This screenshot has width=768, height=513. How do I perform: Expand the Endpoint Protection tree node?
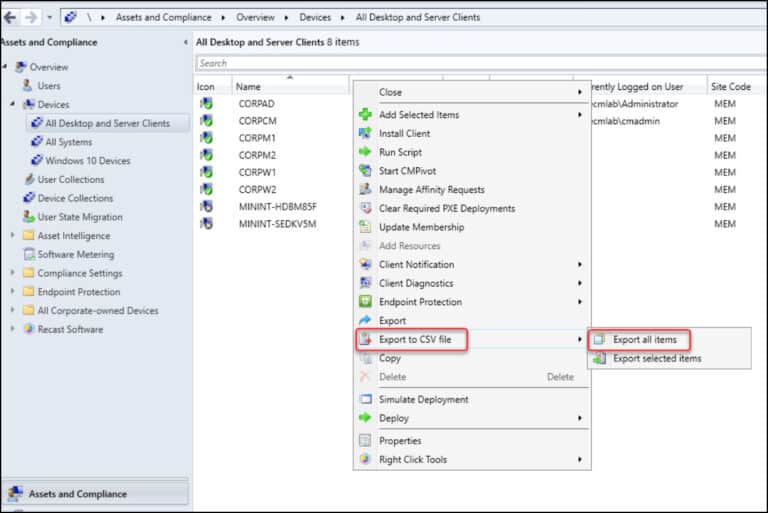tap(13, 291)
